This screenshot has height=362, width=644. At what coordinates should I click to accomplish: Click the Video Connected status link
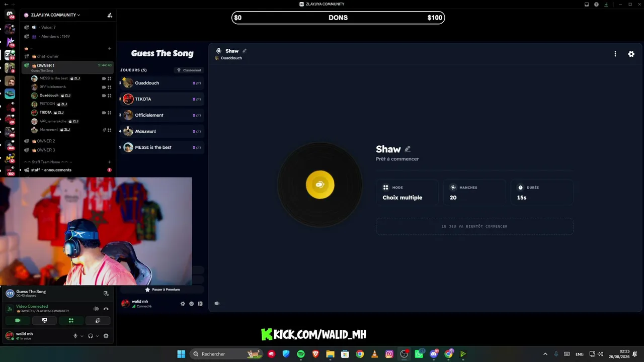click(x=32, y=306)
